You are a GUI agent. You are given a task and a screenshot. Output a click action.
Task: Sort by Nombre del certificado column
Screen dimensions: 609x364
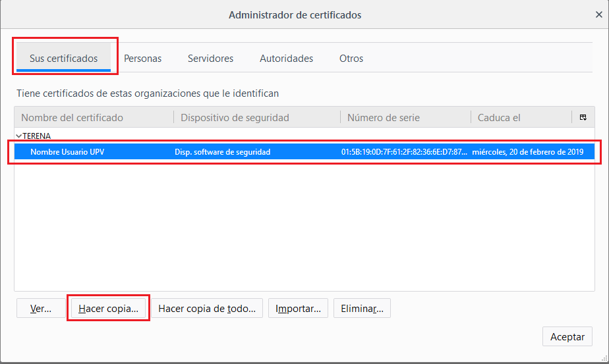(72, 118)
